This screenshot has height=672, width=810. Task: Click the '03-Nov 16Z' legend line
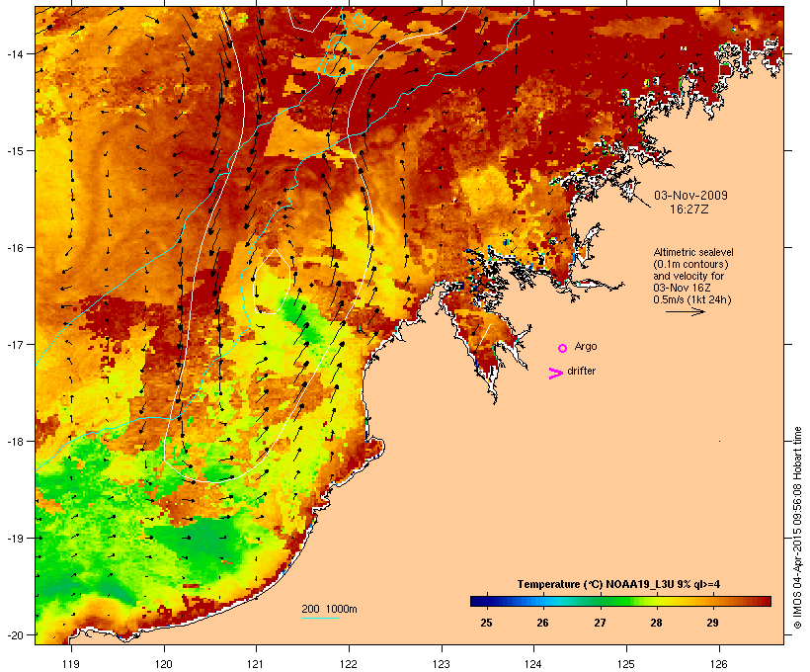[x=682, y=288]
